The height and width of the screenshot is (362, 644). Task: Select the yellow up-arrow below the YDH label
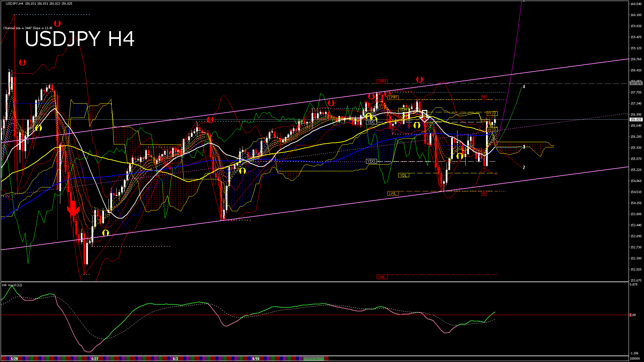pyautogui.click(x=417, y=125)
